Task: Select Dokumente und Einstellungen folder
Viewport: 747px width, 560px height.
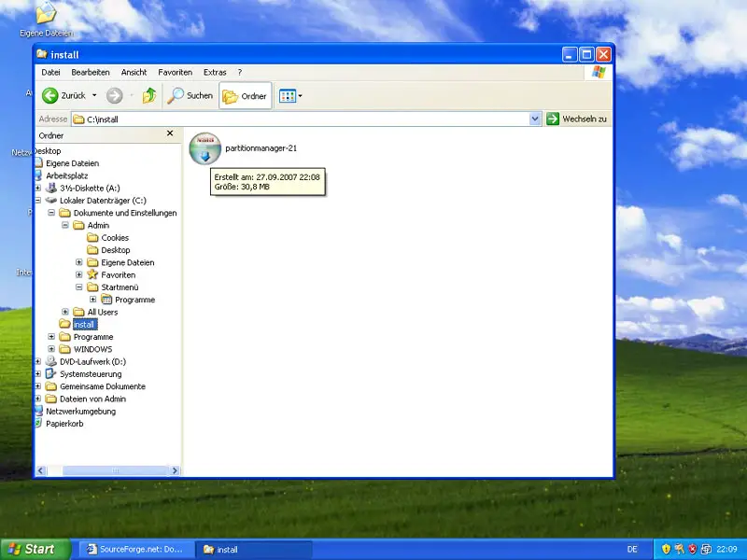Action: tap(125, 213)
